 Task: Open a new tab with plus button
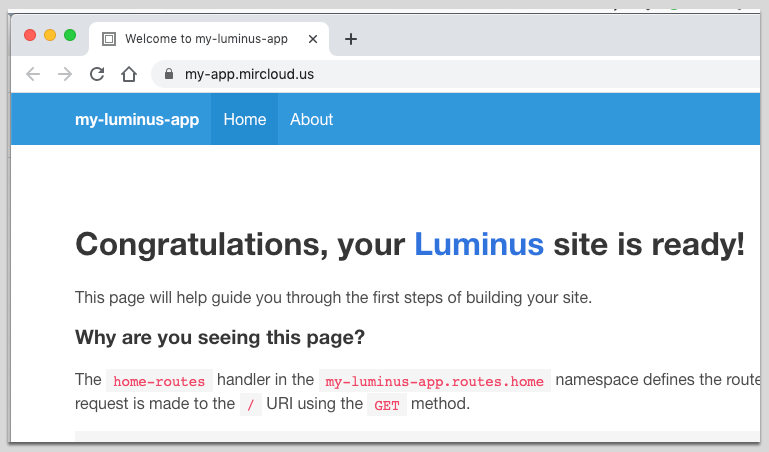(x=351, y=39)
